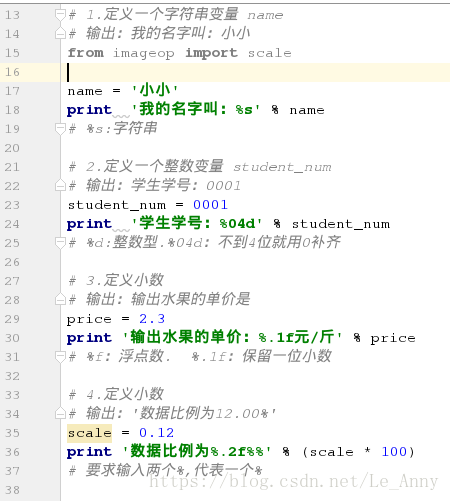This screenshot has width=450, height=501.
Task: Click 'student_num' at end of line 24
Action: point(341,224)
